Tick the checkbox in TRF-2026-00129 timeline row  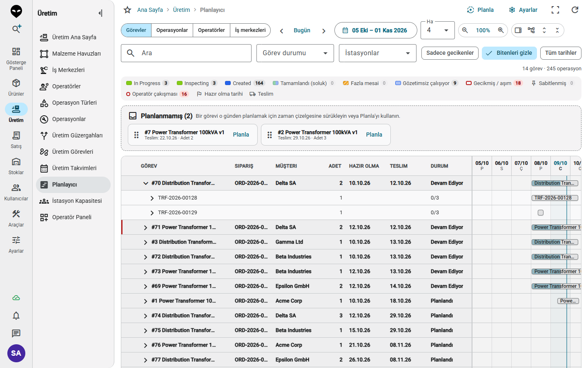click(541, 213)
